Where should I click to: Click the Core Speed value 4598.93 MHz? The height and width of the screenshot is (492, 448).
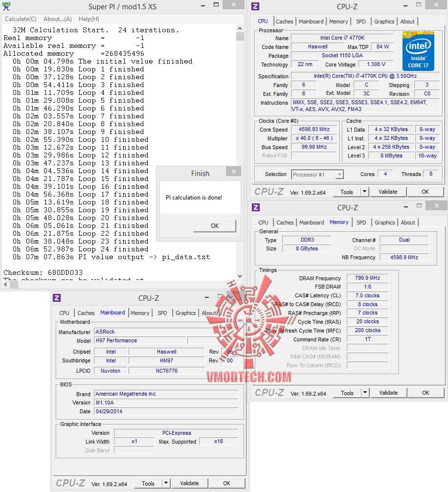coord(314,130)
